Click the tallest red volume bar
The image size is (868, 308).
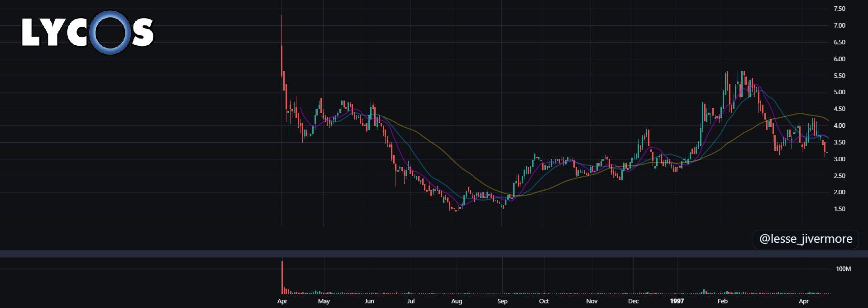click(x=282, y=277)
